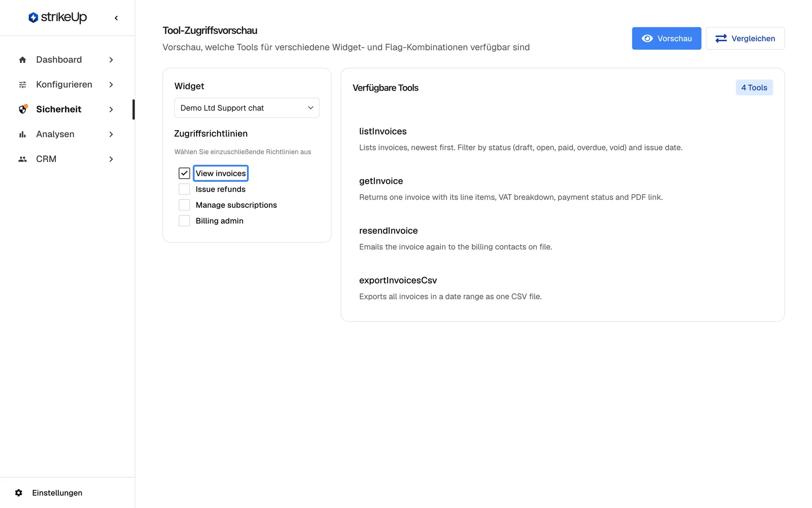The image size is (812, 508).
Task: Click the Vorschau button
Action: click(666, 38)
